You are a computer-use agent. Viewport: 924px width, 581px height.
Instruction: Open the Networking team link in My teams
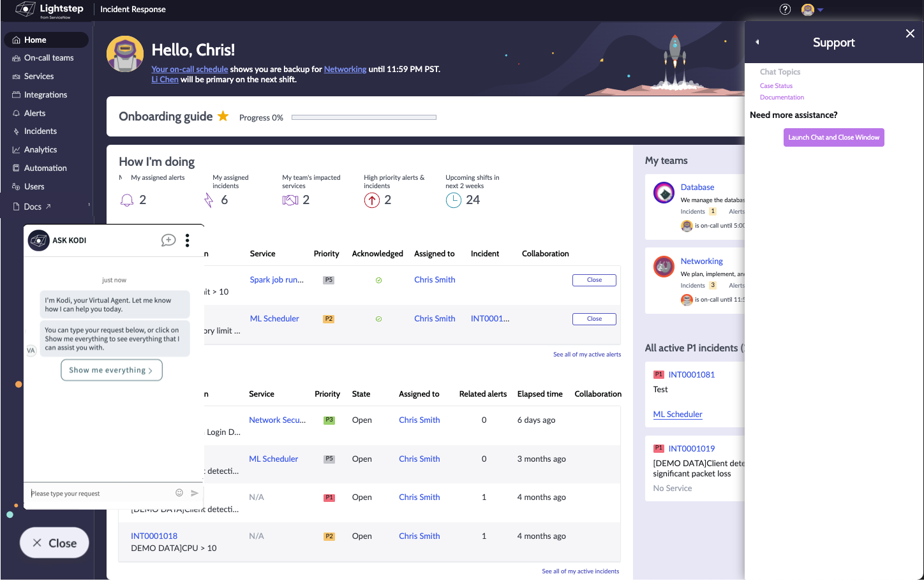point(702,261)
